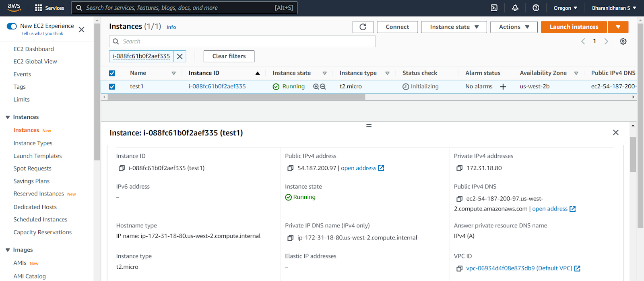Image resolution: width=644 pixels, height=281 pixels.
Task: Open EC2 Dashboard
Action: (33, 49)
